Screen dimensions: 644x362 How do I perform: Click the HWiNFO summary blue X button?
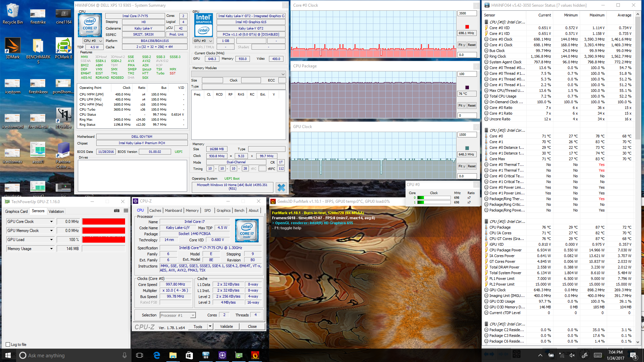[281, 188]
